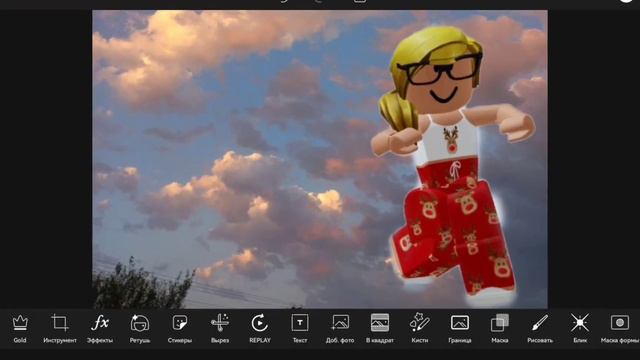The image size is (640, 360).
Task: Select the Ретушь face retouch tool
Action: pyautogui.click(x=140, y=328)
